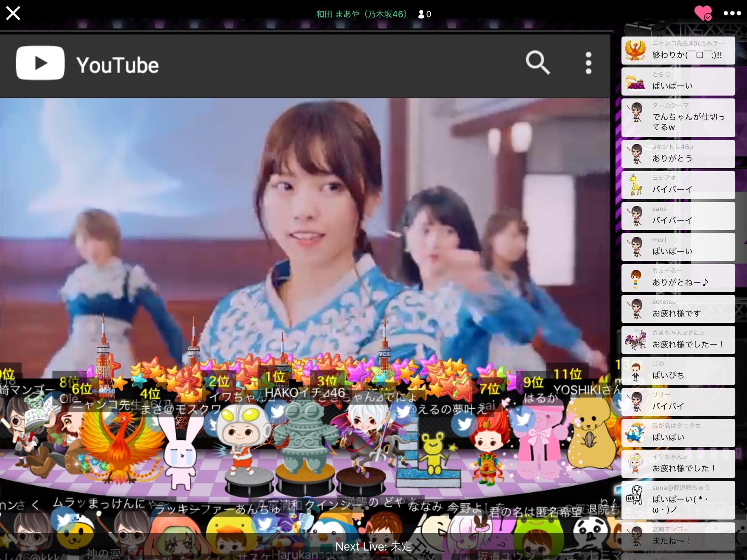The height and width of the screenshot is (560, 747).
Task: Select the ざきちゃん⊿でにょ avatar in the comments
Action: click(635, 340)
